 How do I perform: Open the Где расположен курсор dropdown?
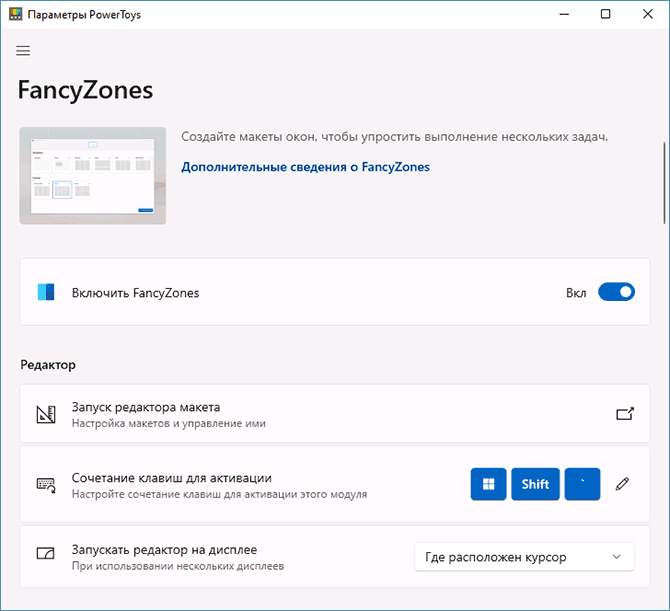click(524, 557)
